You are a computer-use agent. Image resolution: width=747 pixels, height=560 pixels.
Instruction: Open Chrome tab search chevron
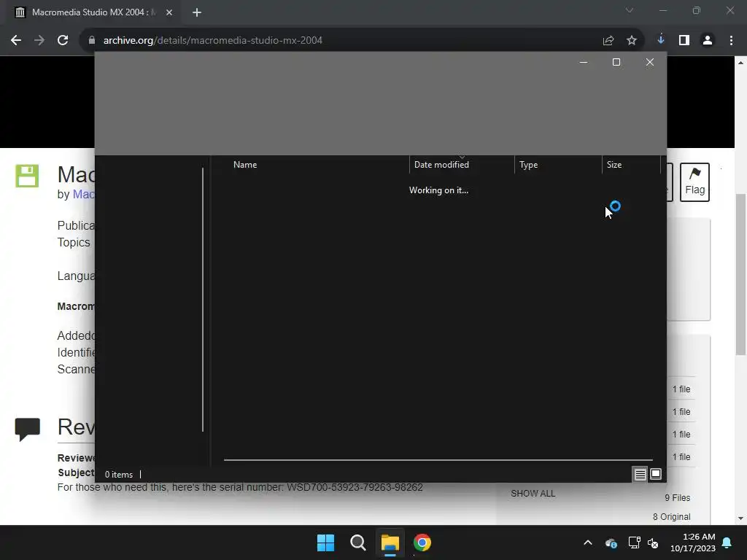click(630, 10)
